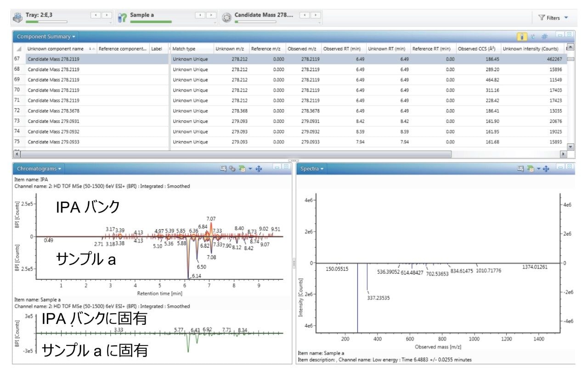Screen dimensions: 588x374
Task: Click the refresh icon in Component Summary header
Action: pos(533,36)
